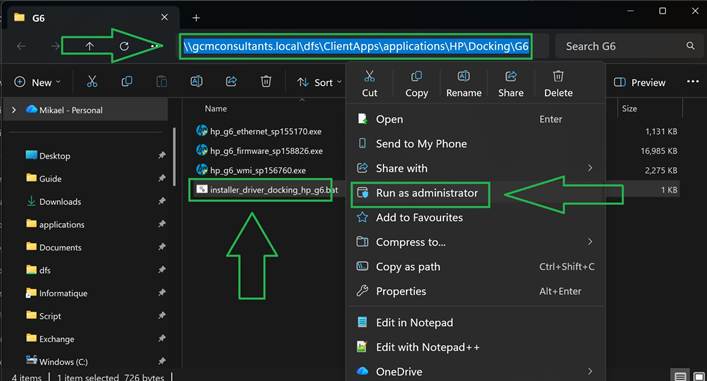Viewport: 707px width, 381px height.
Task: Click the Cut scissors icon in toolbar
Action: coord(92,82)
